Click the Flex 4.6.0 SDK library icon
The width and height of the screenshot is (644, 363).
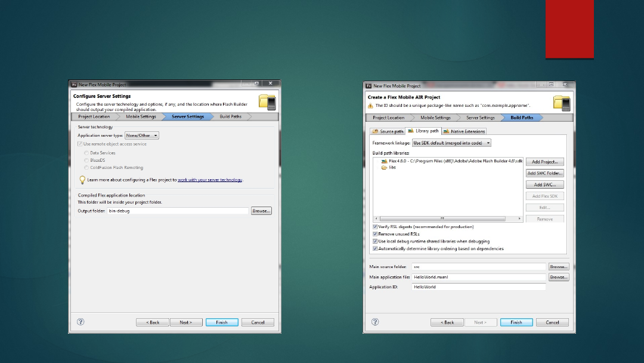pos(384,161)
